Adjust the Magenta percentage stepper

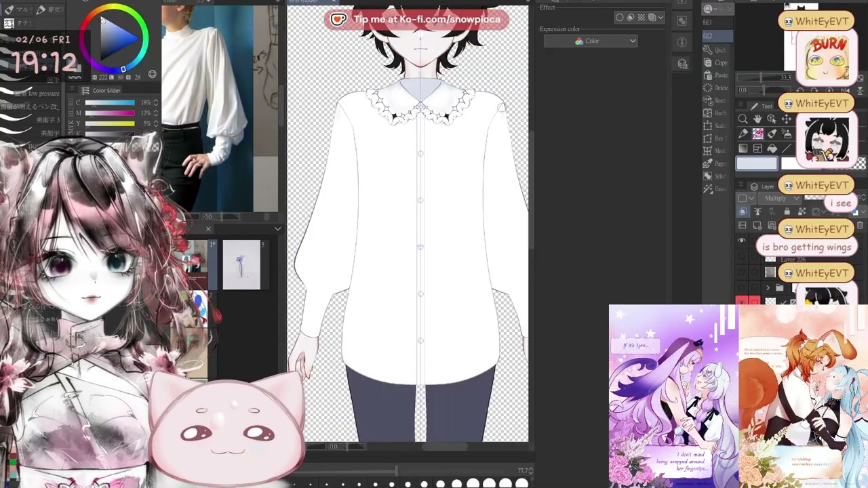click(155, 113)
